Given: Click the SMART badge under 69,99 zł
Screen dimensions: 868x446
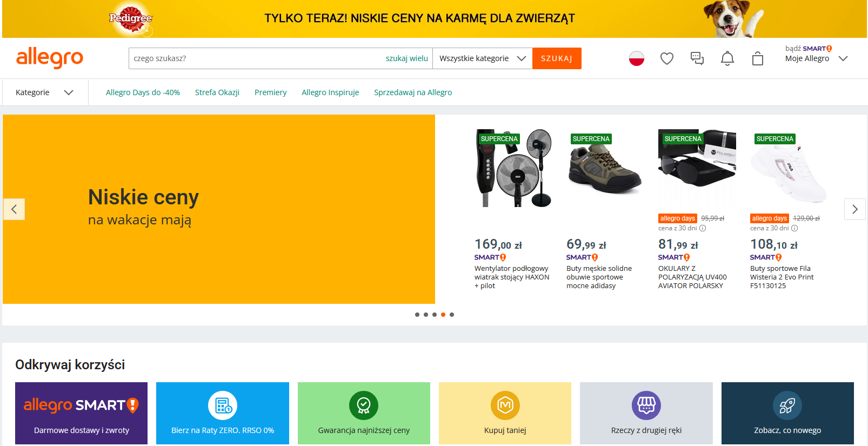Looking at the screenshot, I should [582, 257].
